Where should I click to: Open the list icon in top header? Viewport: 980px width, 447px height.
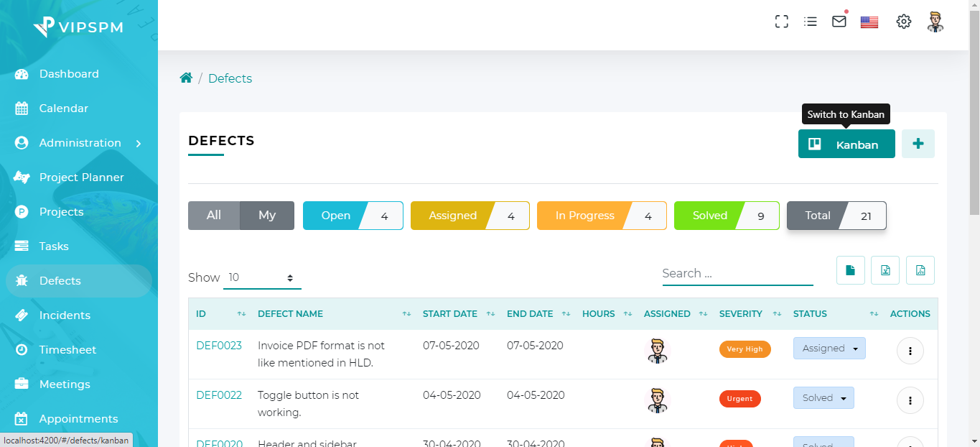coord(811,22)
